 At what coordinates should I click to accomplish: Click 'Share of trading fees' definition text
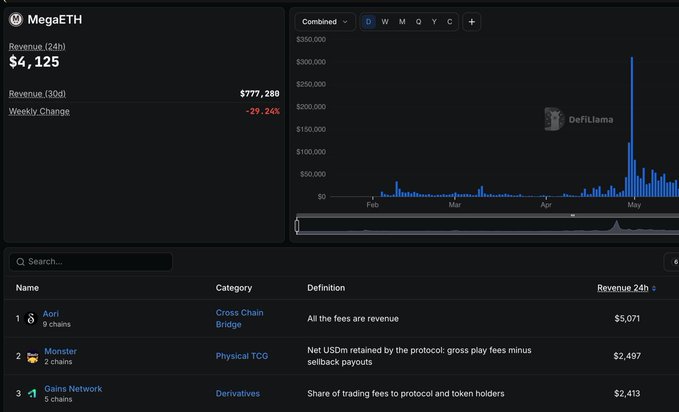(406, 393)
